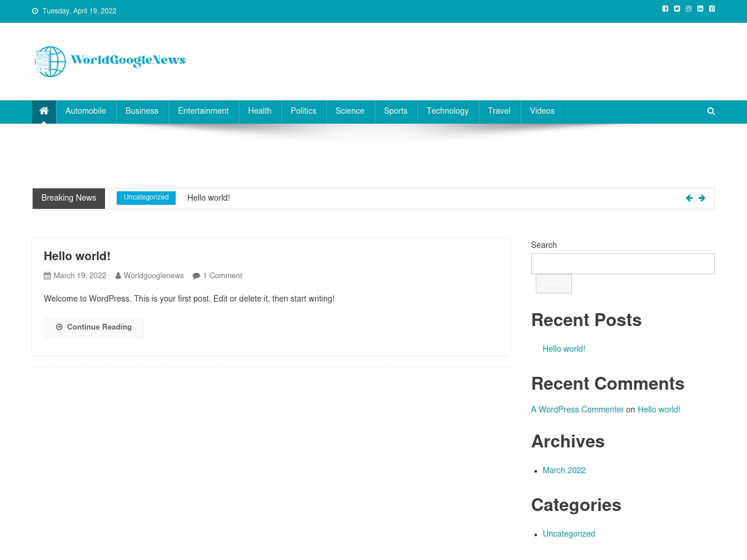Open the search magnifier in navbar

click(711, 111)
